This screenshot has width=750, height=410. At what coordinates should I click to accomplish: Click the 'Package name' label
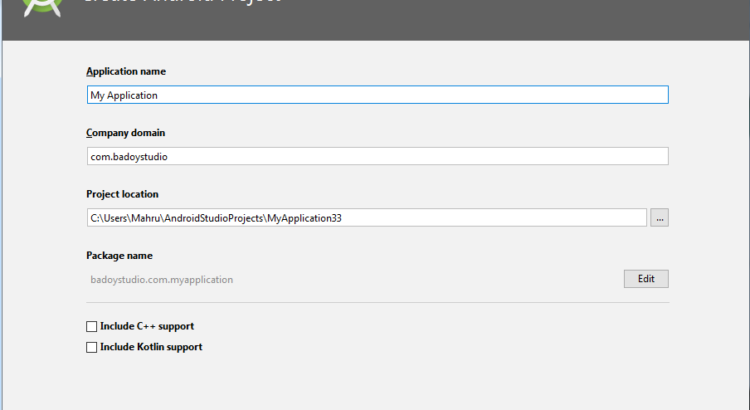point(119,255)
